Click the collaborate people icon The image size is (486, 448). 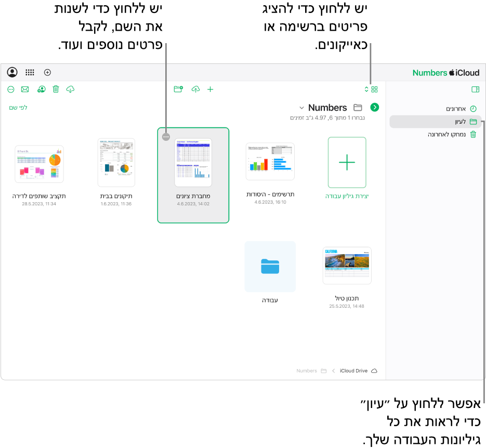(41, 89)
